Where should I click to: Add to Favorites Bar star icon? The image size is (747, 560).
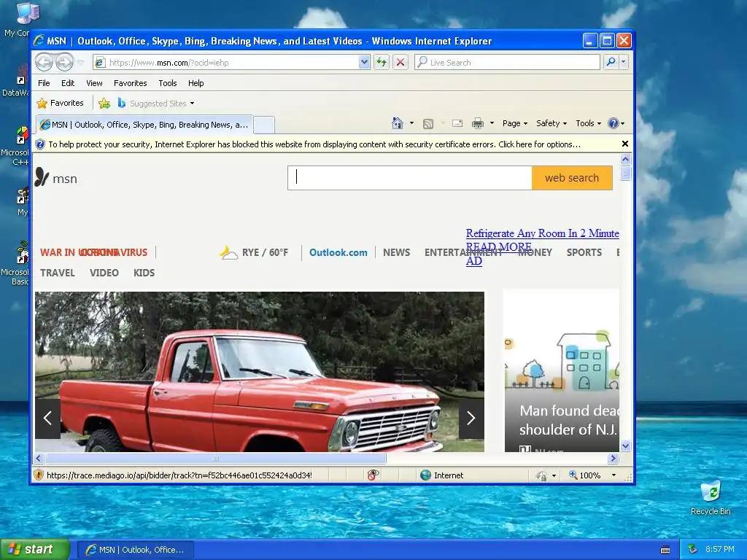click(x=104, y=103)
